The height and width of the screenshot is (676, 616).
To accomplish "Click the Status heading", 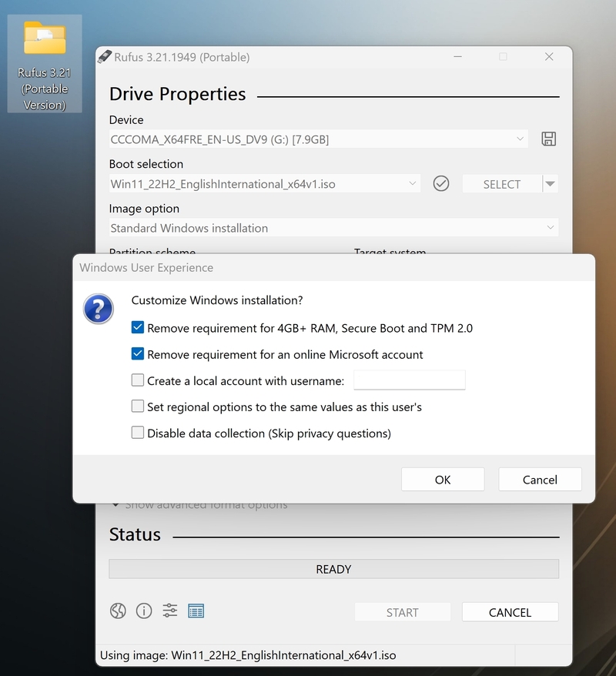I will (x=135, y=534).
